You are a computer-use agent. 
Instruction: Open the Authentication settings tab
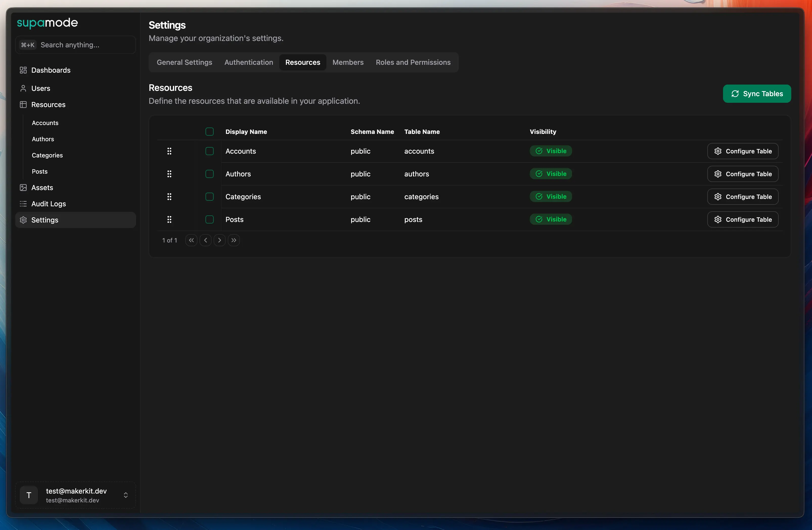249,62
